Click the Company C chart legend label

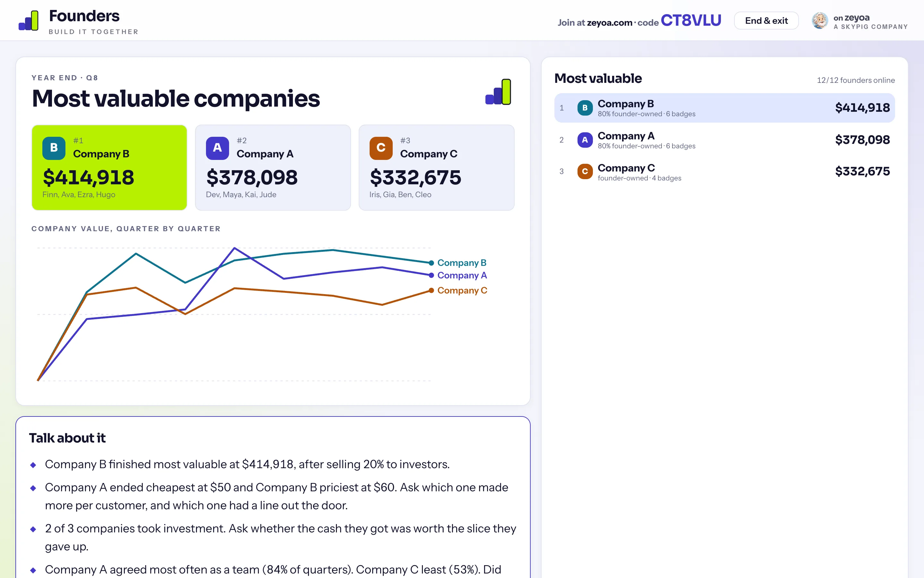pos(462,291)
